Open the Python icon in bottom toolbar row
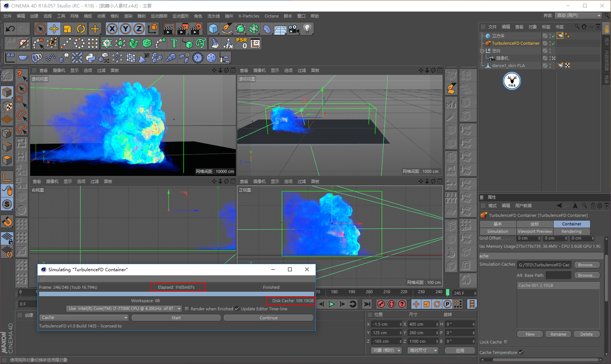The image size is (611, 364). coord(91,58)
